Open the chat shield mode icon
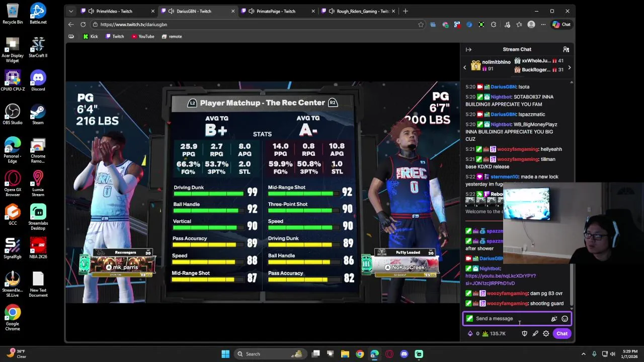The height and width of the screenshot is (362, 644). pos(524,333)
